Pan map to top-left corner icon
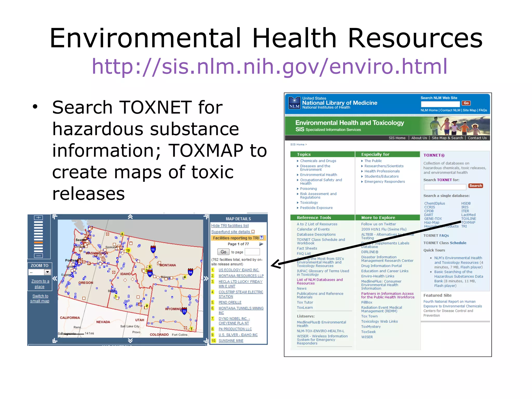This screenshot has height=399, width=532. coord(55,217)
